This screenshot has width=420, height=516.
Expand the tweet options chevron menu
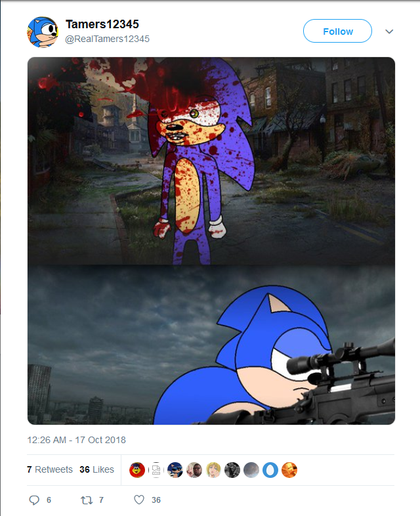[x=389, y=32]
